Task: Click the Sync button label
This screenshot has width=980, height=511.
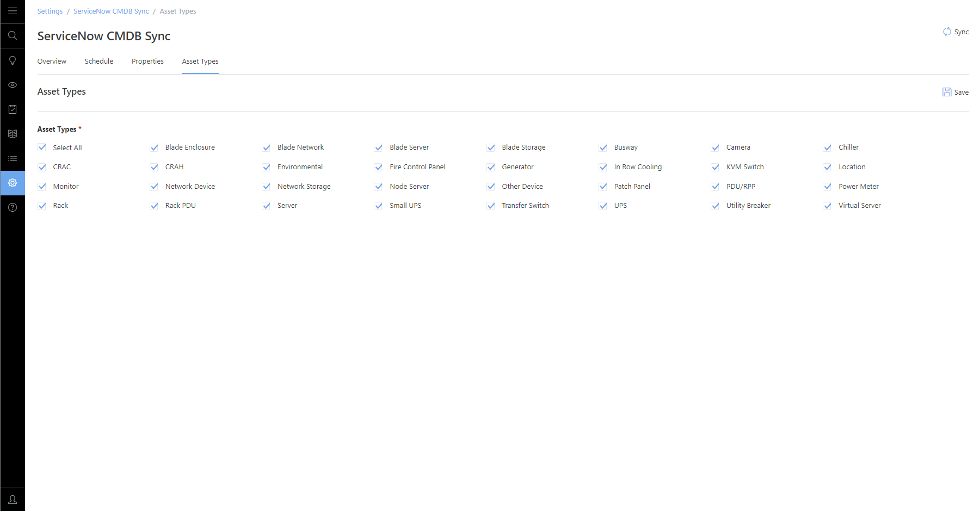Action: [x=961, y=32]
